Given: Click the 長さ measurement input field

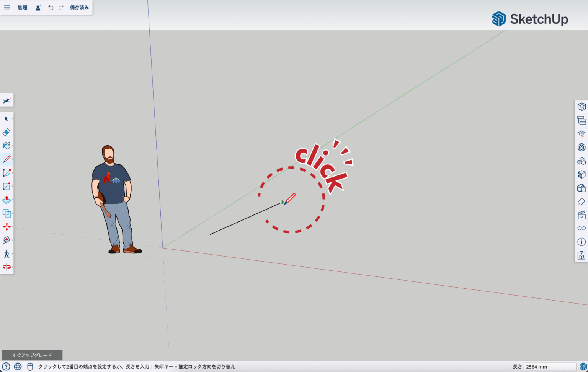Looking at the screenshot, I should (550, 367).
